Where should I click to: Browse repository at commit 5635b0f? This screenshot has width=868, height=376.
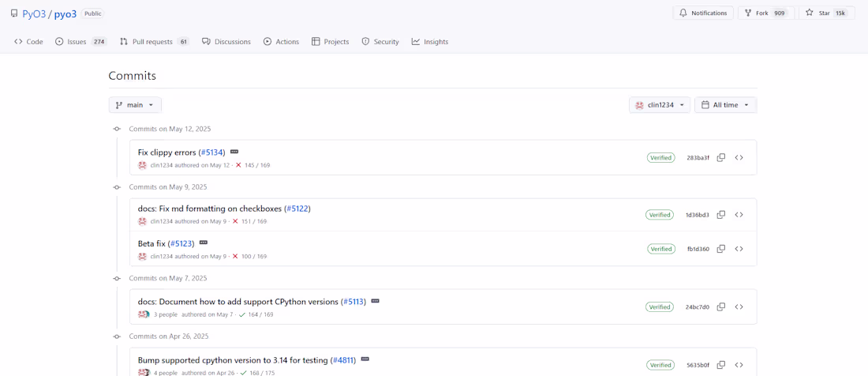tap(739, 365)
